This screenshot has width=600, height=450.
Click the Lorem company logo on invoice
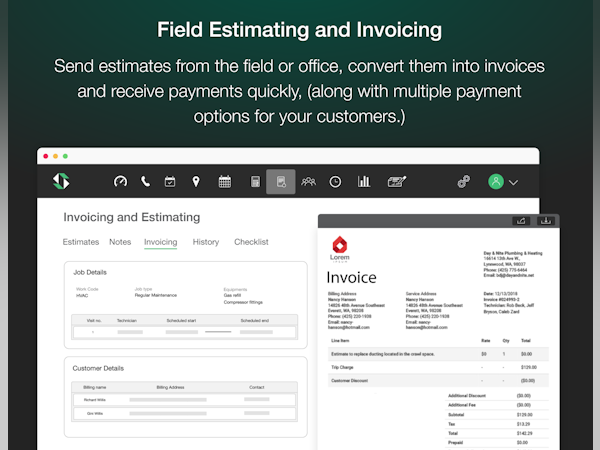[x=340, y=249]
